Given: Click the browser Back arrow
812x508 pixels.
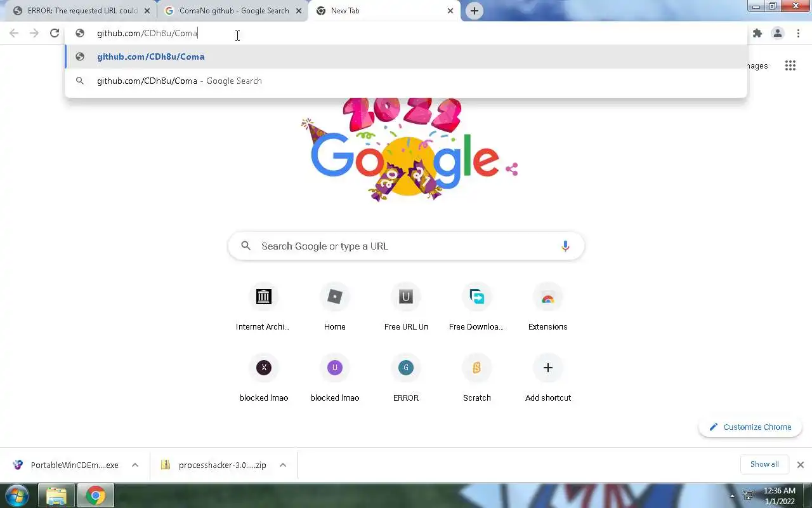Looking at the screenshot, I should coord(14,33).
